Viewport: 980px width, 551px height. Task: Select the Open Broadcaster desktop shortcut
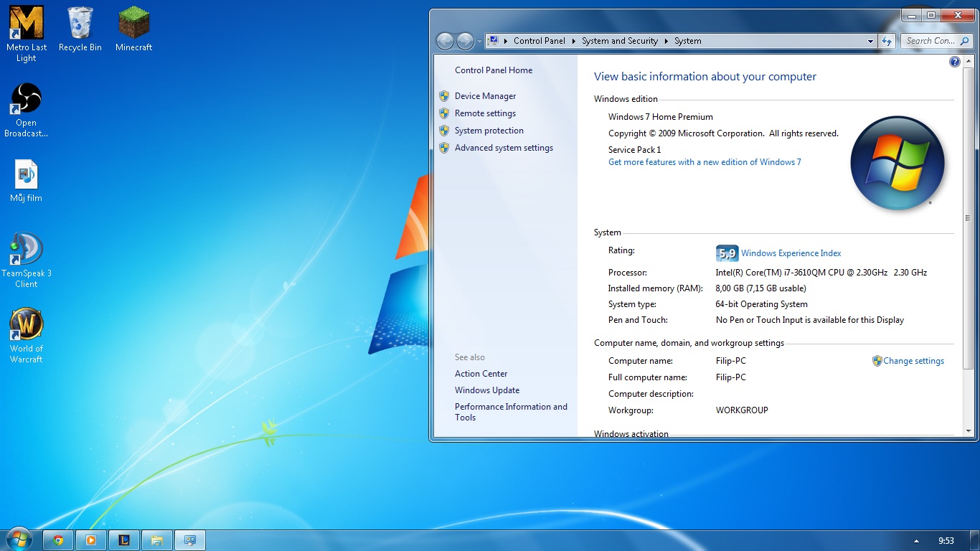coord(27,110)
